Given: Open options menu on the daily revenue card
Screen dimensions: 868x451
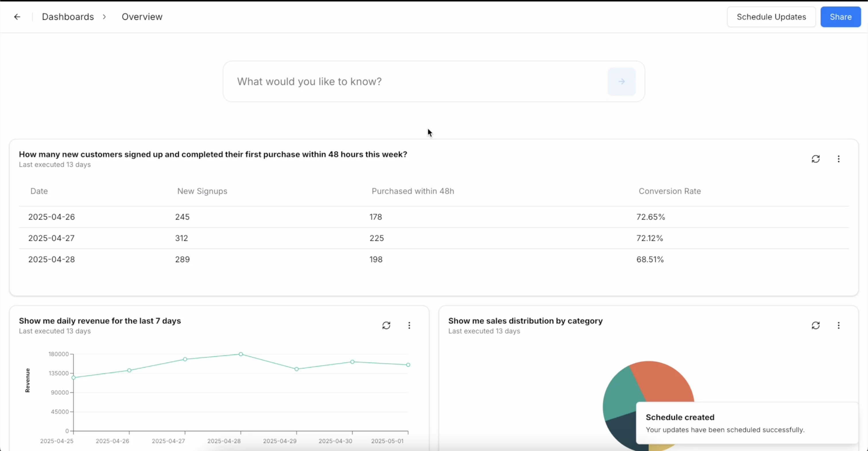Looking at the screenshot, I should click(x=409, y=325).
